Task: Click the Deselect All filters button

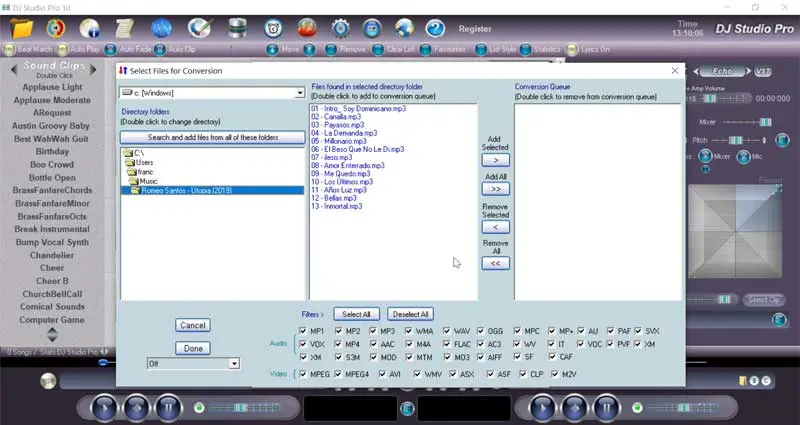Action: (410, 314)
